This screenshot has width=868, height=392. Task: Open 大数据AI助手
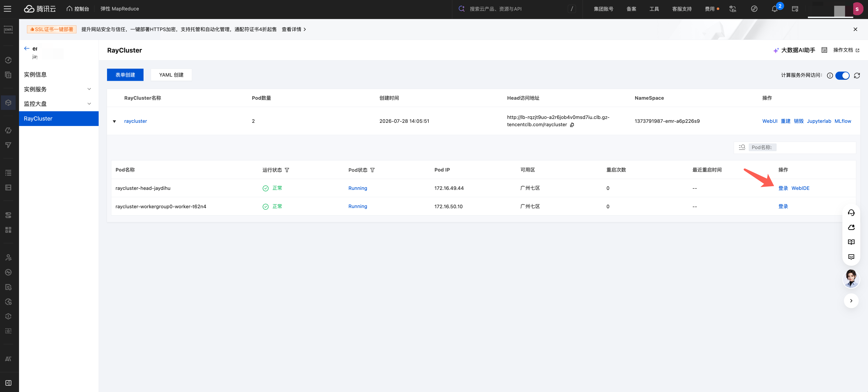coord(794,50)
